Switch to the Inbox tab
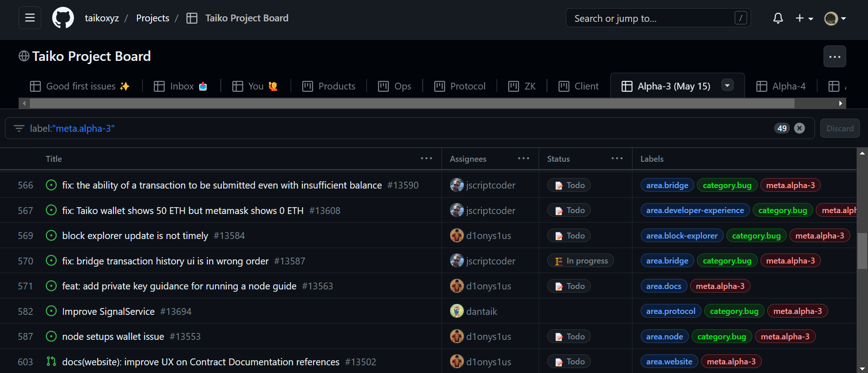Screen dimensions: 868x373 (x=181, y=86)
